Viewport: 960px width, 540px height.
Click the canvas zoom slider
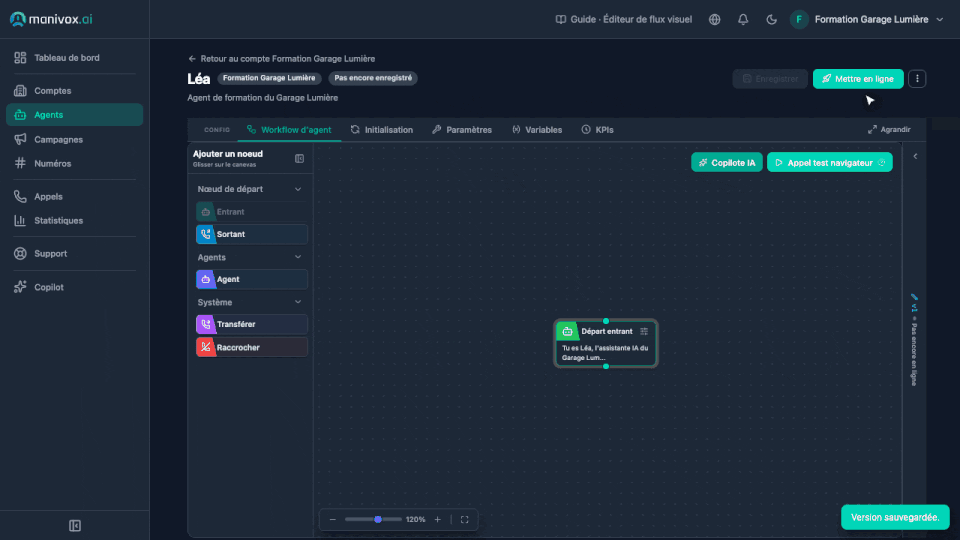[373, 519]
